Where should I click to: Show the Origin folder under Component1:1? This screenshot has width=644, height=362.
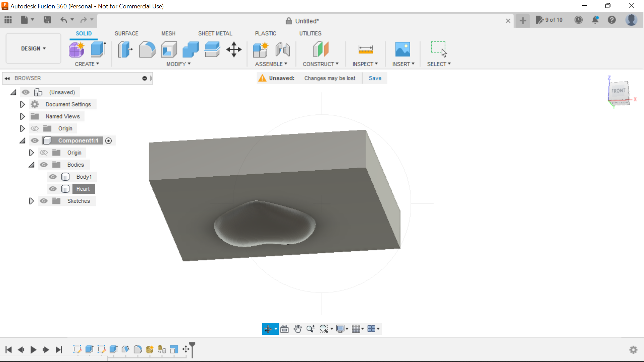tap(44, 153)
